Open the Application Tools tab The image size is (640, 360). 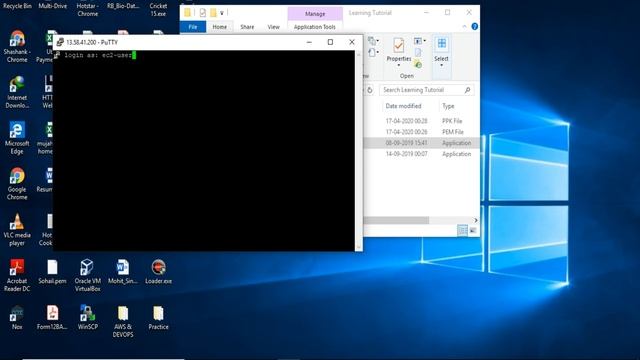[x=315, y=27]
